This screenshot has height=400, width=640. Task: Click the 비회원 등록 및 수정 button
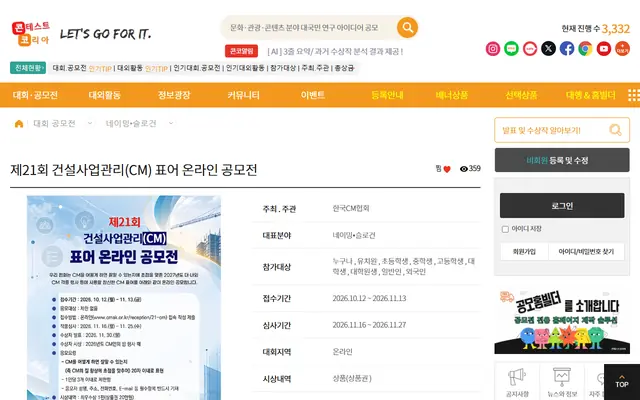[562, 160]
